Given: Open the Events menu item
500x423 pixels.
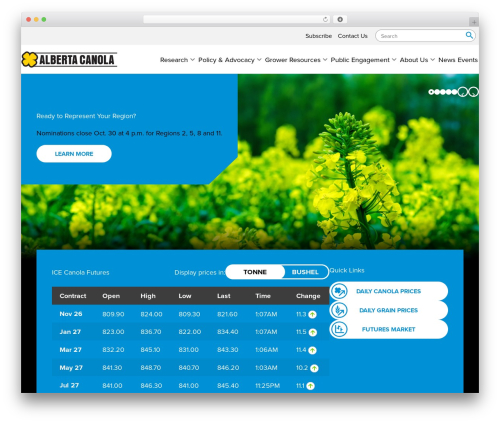Looking at the screenshot, I should 468,60.
